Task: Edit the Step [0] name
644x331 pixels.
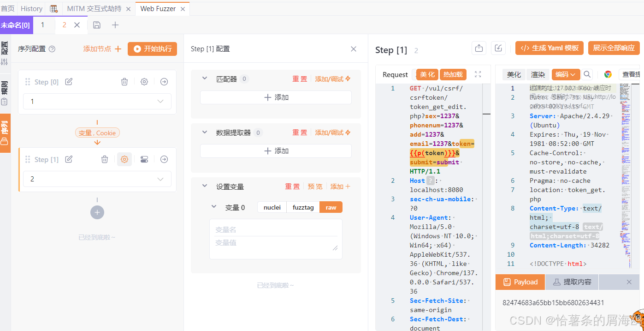Action: (x=69, y=82)
